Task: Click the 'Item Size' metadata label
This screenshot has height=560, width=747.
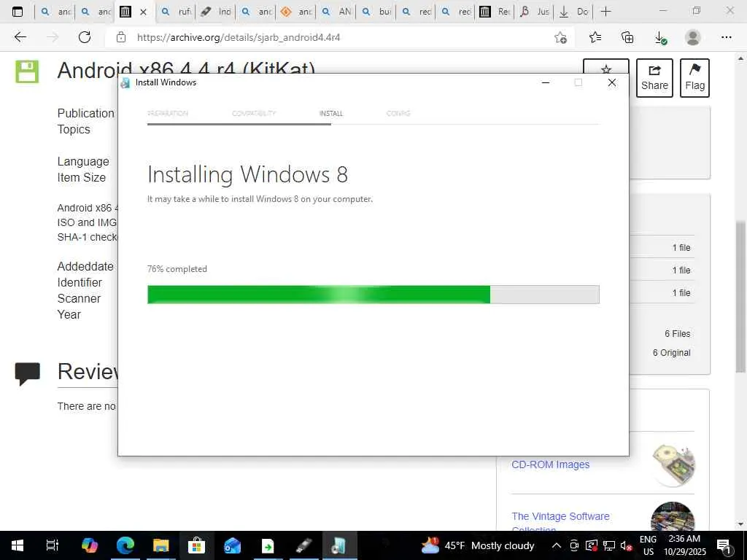Action: pos(82,178)
